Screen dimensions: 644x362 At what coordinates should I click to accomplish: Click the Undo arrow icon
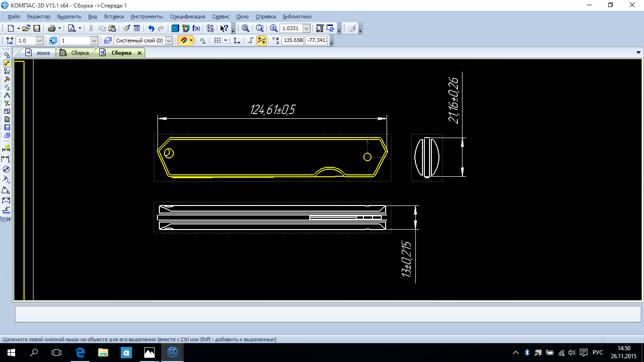151,28
